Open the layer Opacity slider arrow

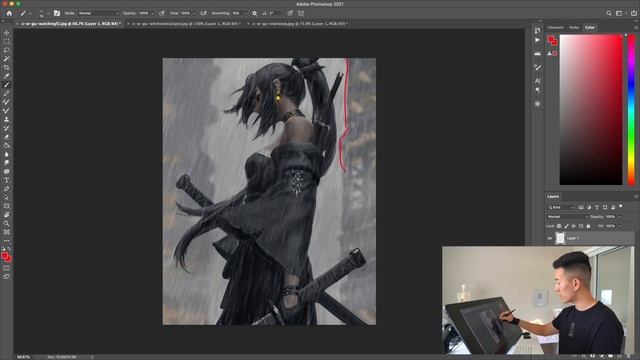tap(619, 217)
